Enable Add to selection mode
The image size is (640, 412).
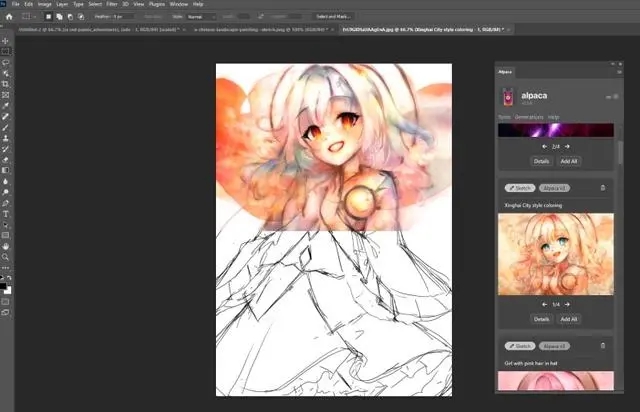[x=59, y=17]
